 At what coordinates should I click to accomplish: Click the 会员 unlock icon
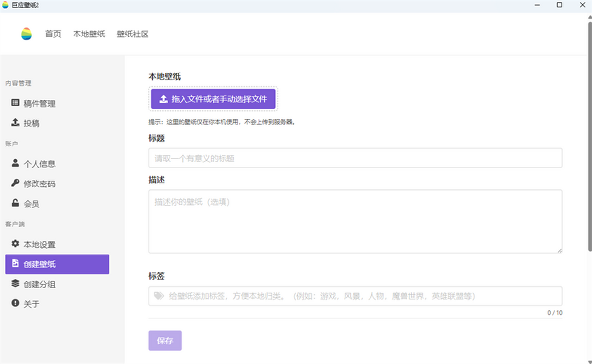coord(15,203)
